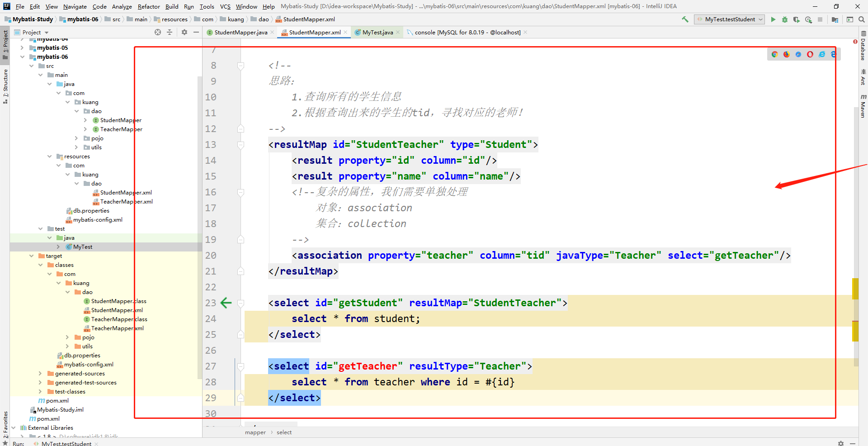Open in Internet Explorer browser icon
This screenshot has width=868, height=446.
[x=822, y=54]
